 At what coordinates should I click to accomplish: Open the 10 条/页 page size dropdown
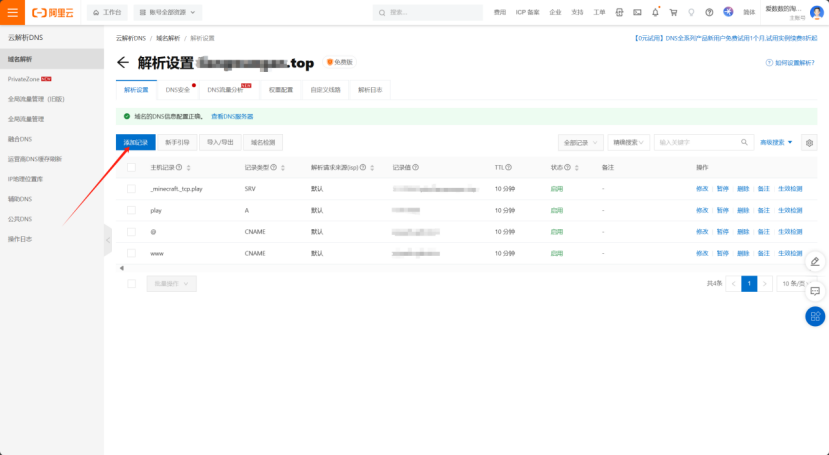[800, 284]
